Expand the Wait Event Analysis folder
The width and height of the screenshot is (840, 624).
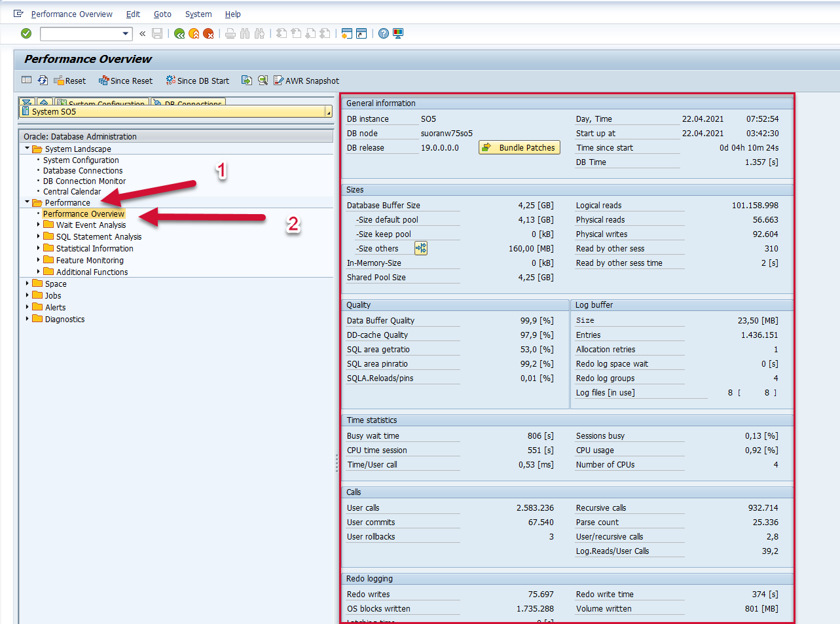(39, 225)
